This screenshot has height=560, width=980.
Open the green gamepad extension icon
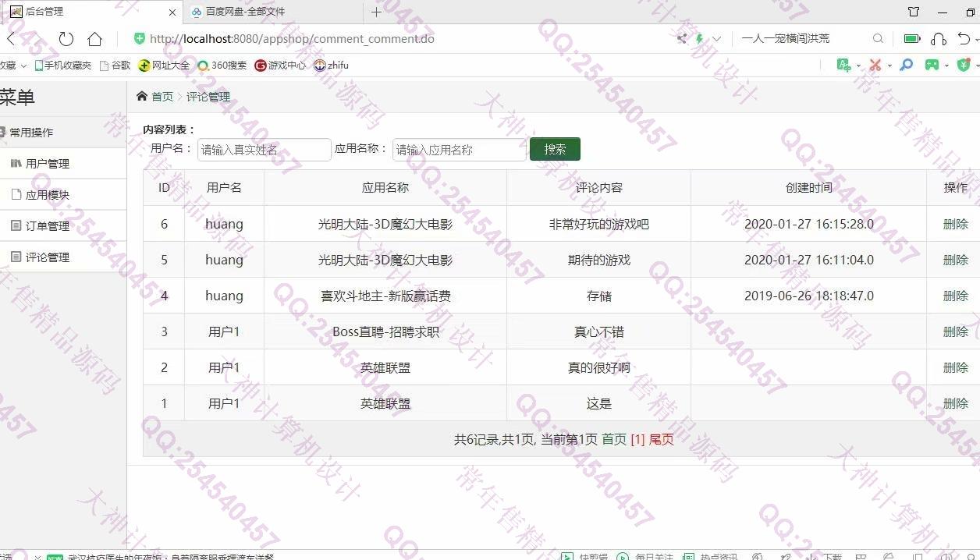932,66
